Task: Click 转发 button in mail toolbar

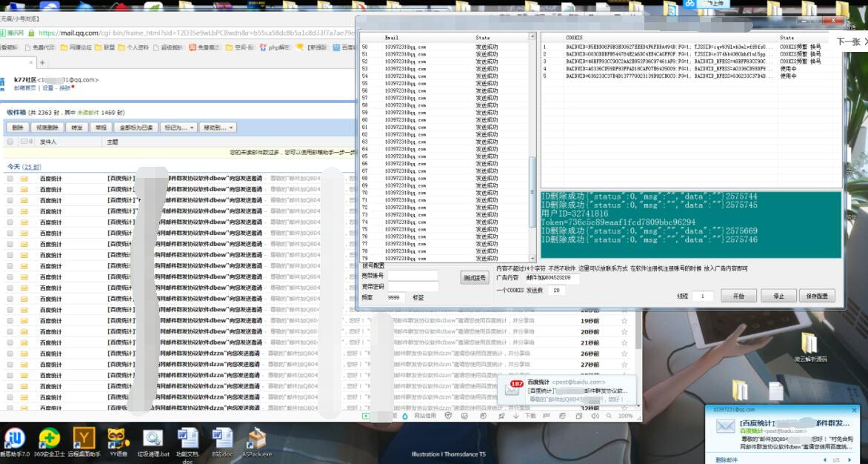Action: pos(77,127)
